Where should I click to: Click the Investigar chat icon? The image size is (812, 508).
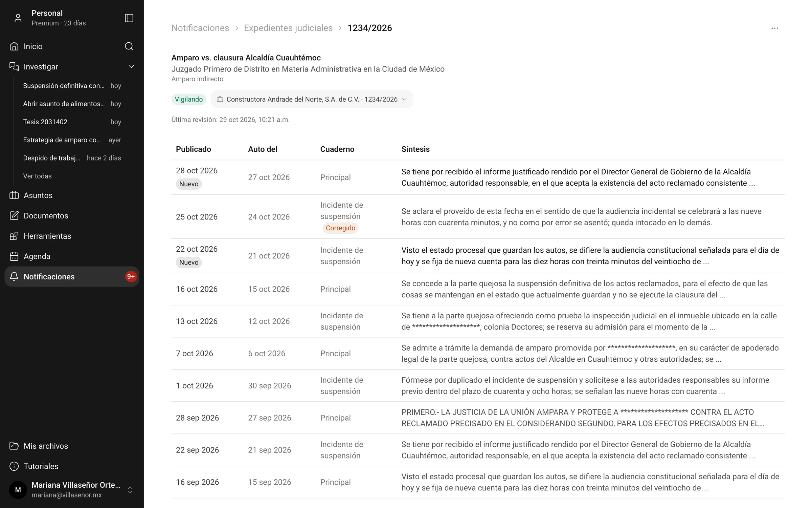(14, 67)
